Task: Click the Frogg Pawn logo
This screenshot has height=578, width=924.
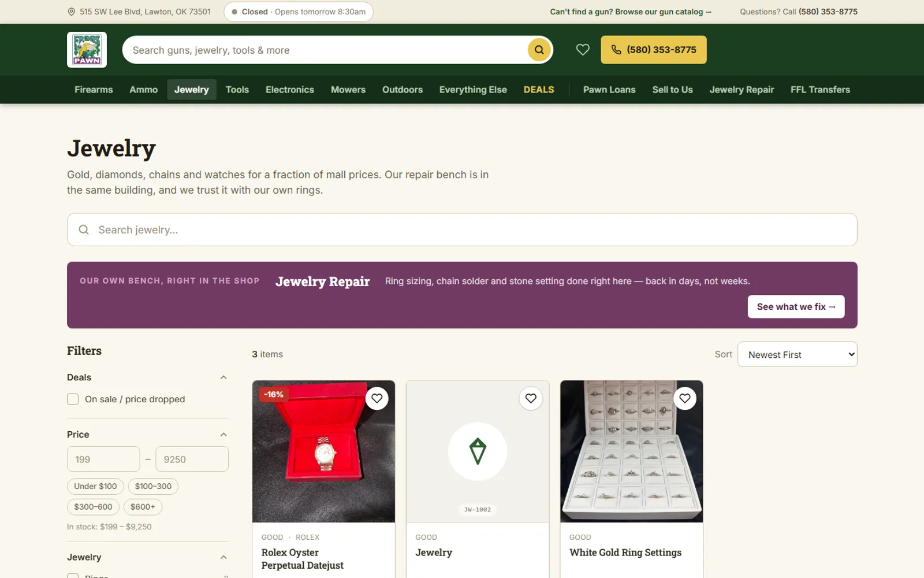Action: tap(87, 50)
